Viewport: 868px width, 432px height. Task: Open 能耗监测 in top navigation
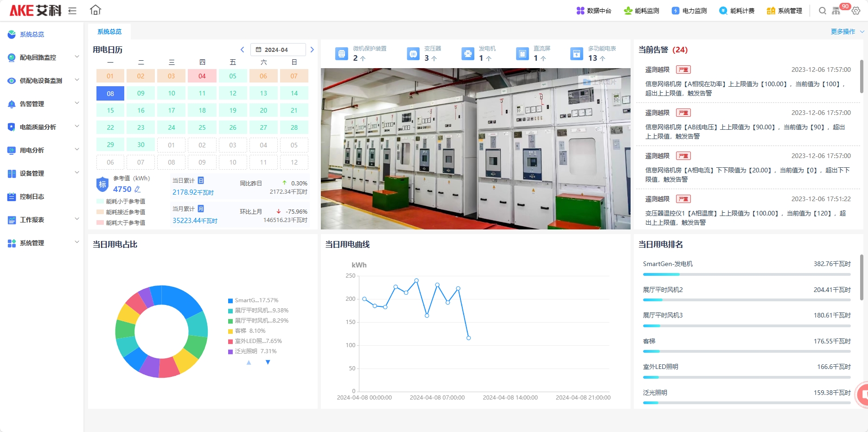click(642, 11)
